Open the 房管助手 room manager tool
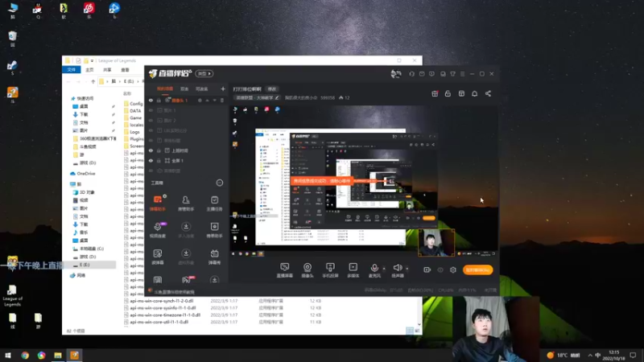Image resolution: width=644 pixels, height=362 pixels. coord(186,203)
